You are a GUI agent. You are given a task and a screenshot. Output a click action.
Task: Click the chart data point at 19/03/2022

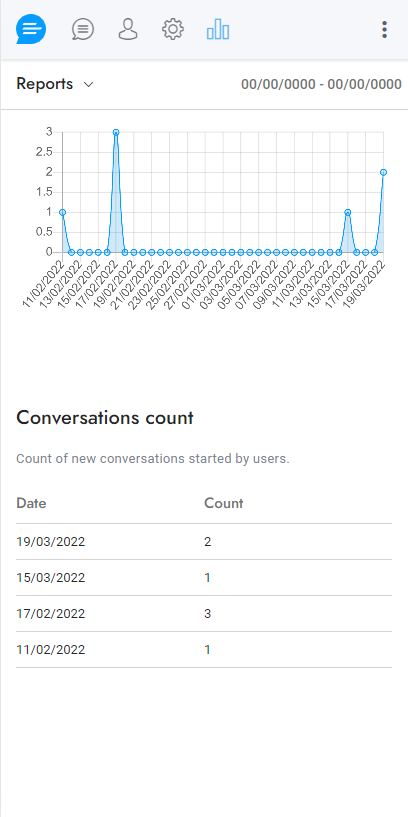coord(384,172)
